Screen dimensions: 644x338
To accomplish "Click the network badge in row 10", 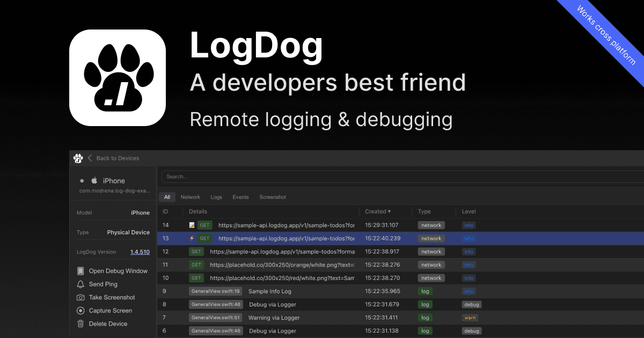I will pos(431,278).
